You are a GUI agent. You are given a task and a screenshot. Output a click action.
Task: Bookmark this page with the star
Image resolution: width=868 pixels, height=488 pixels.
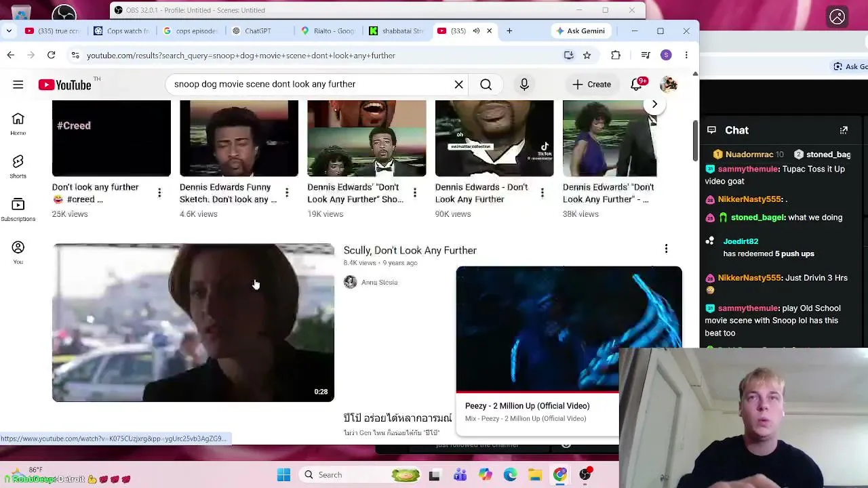(x=587, y=56)
